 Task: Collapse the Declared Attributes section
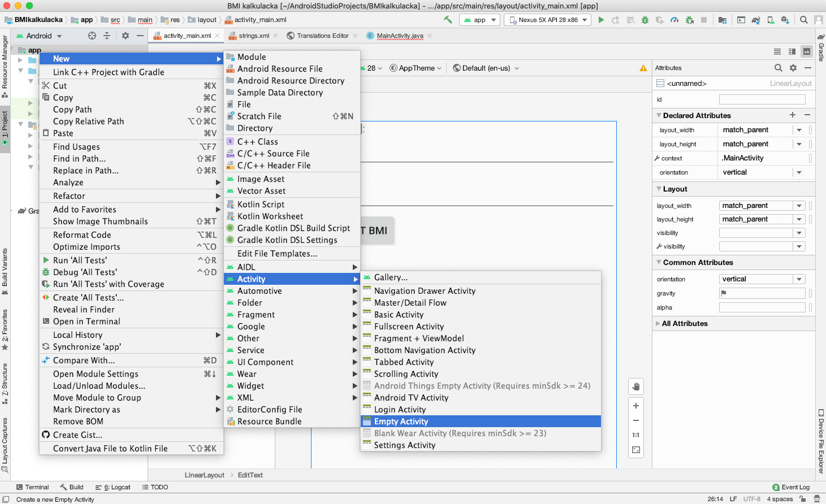[x=659, y=115]
